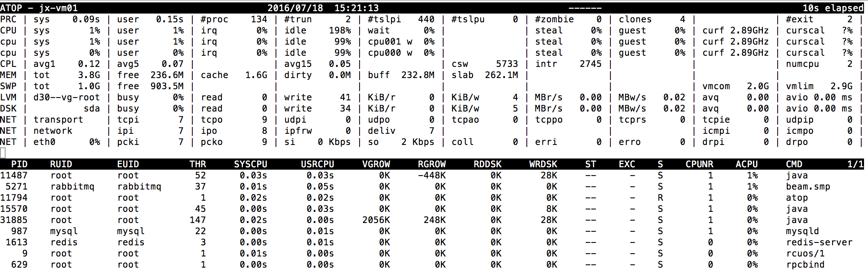The width and height of the screenshot is (868, 270).
Task: Click the THR column header
Action: [198, 164]
